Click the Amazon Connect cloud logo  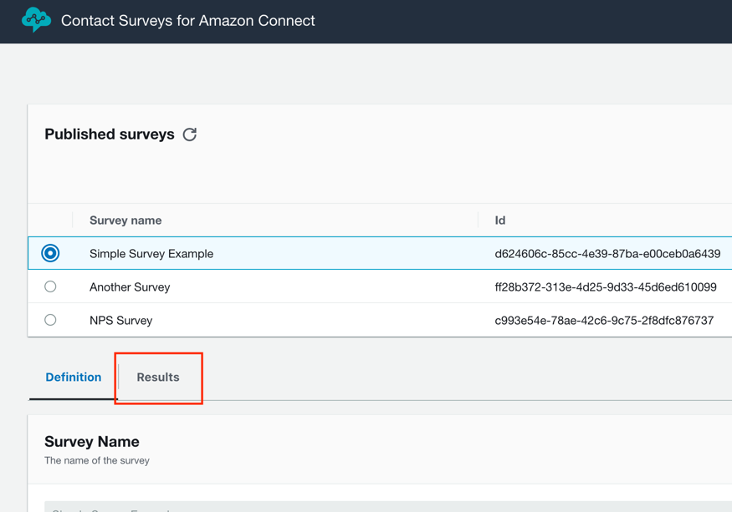click(x=36, y=20)
